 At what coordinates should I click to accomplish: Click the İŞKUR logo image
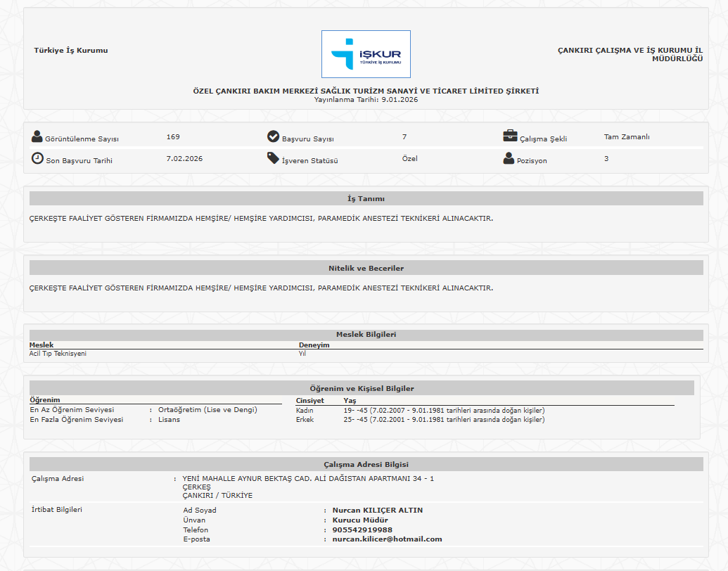(x=366, y=54)
